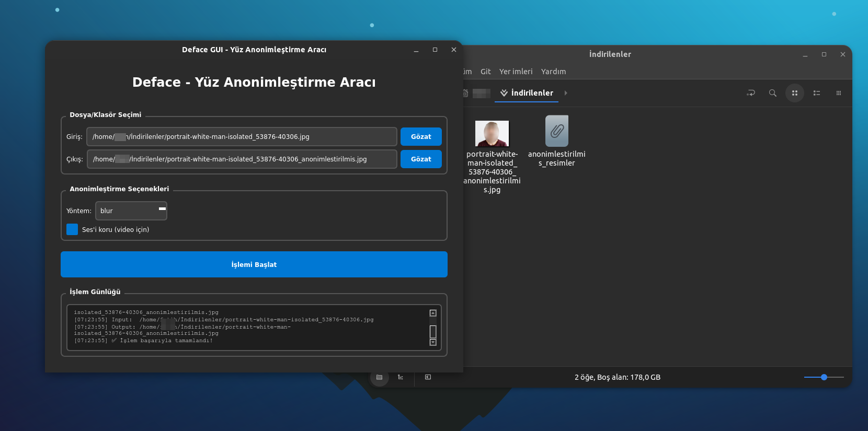Show tree view sidebar in file manager
868x431 pixels.
[x=401, y=377]
